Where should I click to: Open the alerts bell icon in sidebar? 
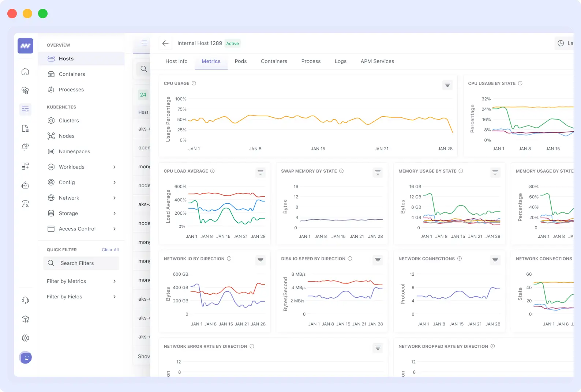pos(25,147)
